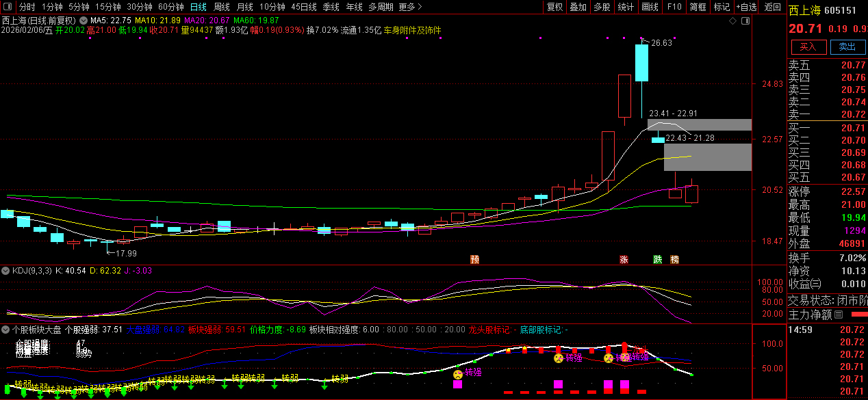Click the 主力净额 red bar

pyautogui.click(x=859, y=314)
